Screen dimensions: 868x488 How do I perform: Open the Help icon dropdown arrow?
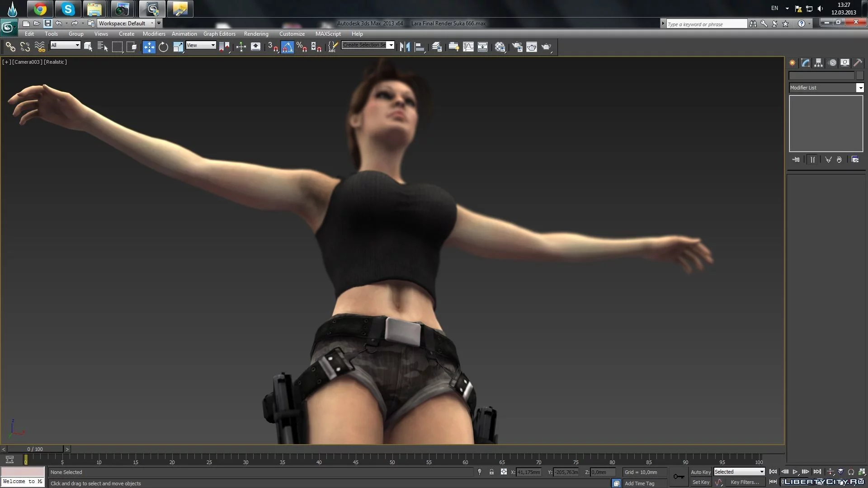tap(809, 23)
